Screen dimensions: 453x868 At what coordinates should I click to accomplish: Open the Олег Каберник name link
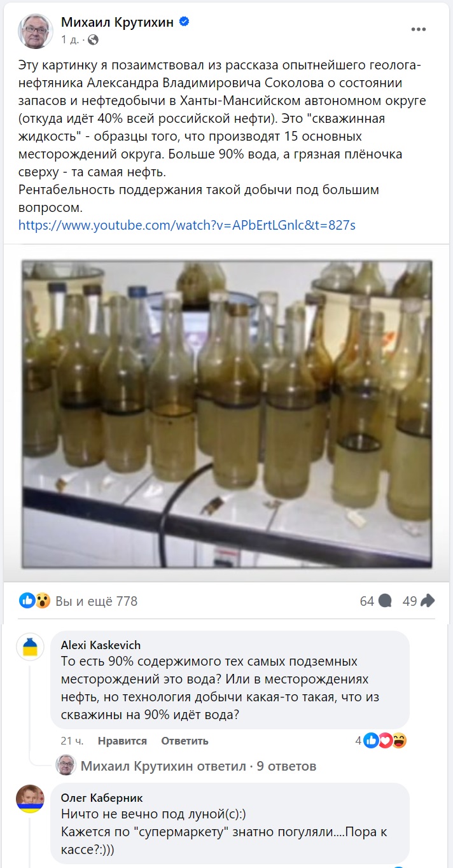(102, 798)
